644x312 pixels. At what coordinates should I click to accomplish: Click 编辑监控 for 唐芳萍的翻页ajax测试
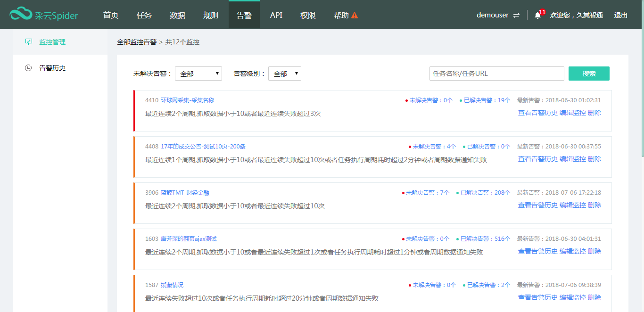[x=573, y=251]
